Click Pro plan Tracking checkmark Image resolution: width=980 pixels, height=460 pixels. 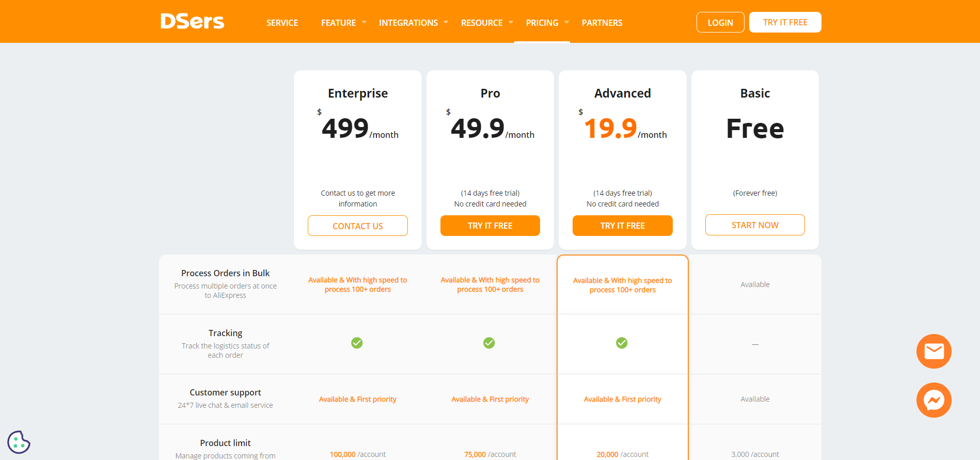[x=489, y=343]
